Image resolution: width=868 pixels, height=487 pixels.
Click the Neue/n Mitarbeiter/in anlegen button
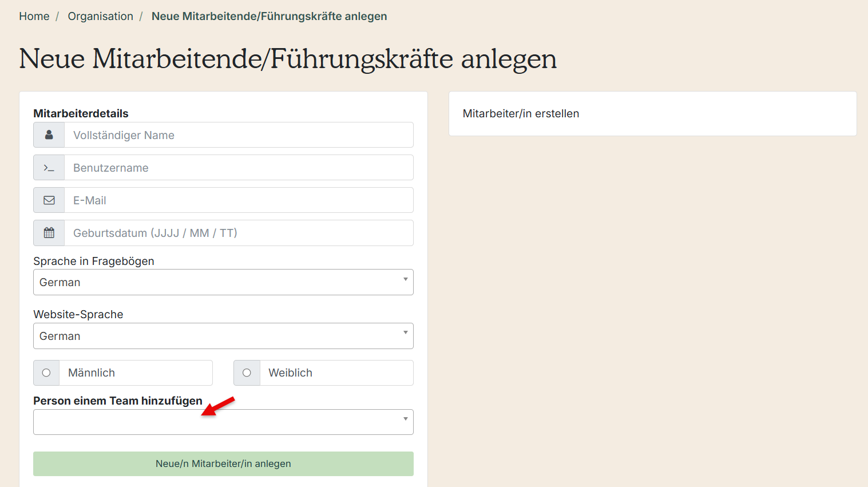[x=223, y=464]
